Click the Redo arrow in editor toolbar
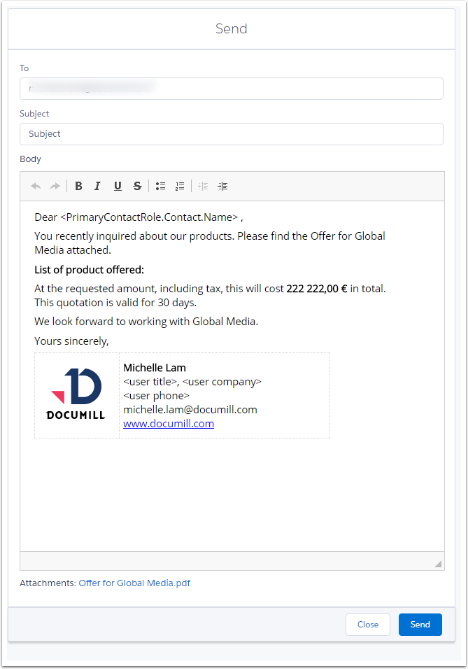 [x=55, y=186]
